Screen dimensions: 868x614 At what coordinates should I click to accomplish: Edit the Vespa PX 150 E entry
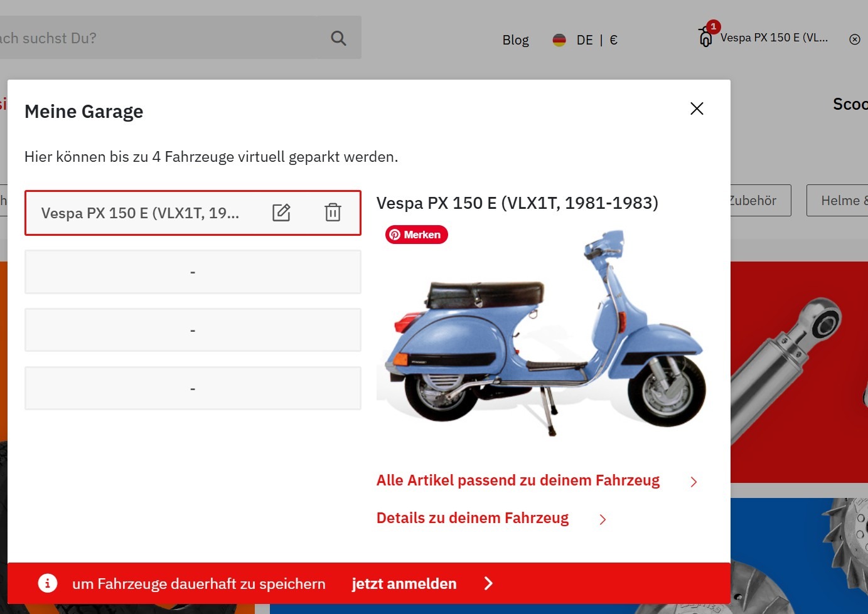[x=281, y=213]
